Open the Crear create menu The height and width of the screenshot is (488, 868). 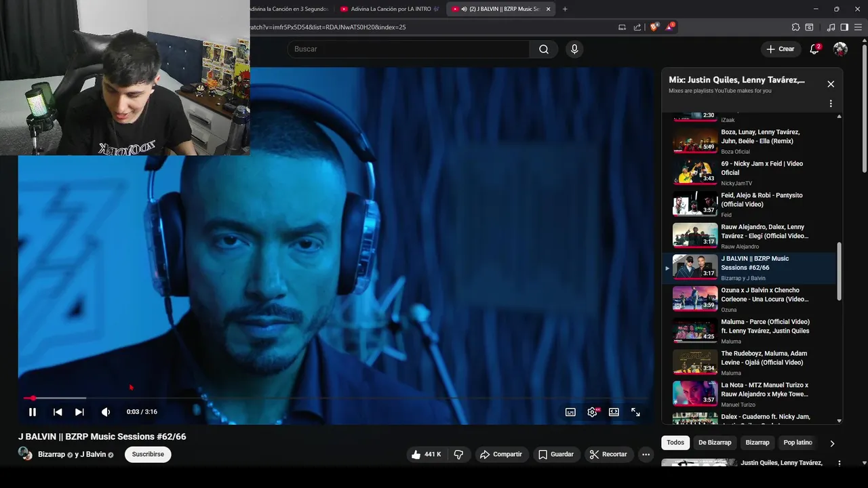click(x=780, y=49)
